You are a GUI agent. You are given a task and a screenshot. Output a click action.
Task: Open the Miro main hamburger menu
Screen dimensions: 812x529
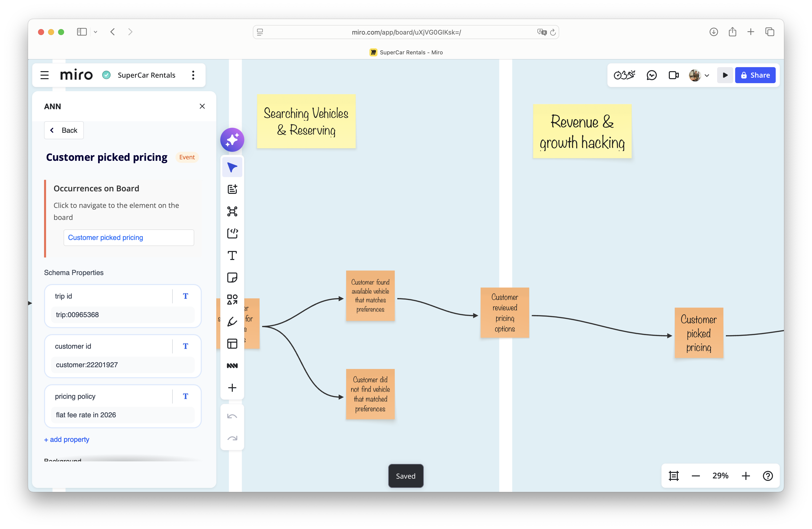point(44,75)
